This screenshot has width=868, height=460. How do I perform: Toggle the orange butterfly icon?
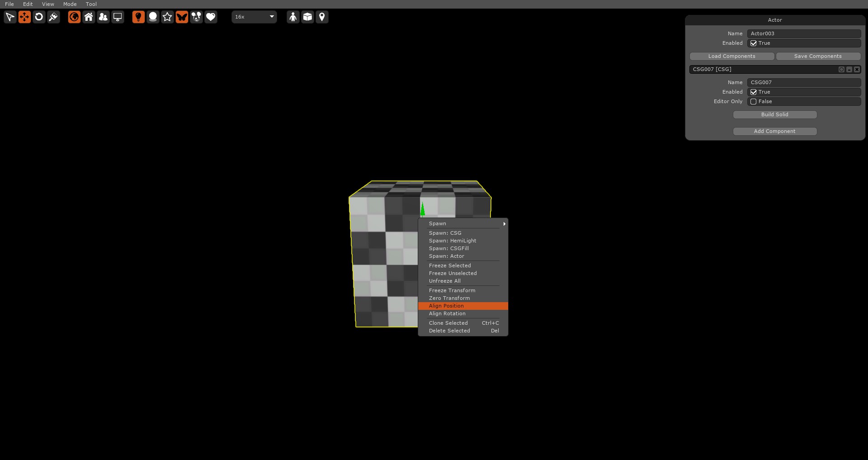[x=182, y=17]
